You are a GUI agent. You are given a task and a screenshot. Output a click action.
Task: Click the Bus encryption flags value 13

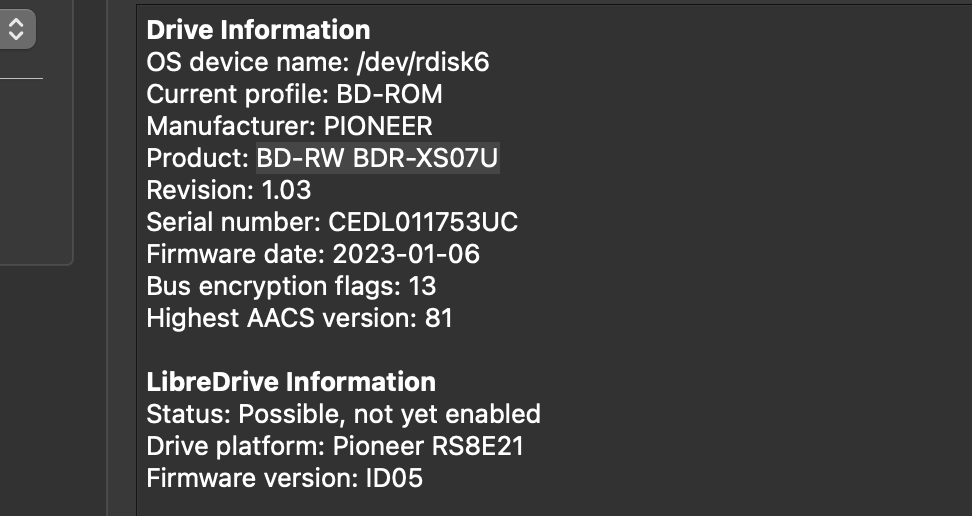click(422, 287)
